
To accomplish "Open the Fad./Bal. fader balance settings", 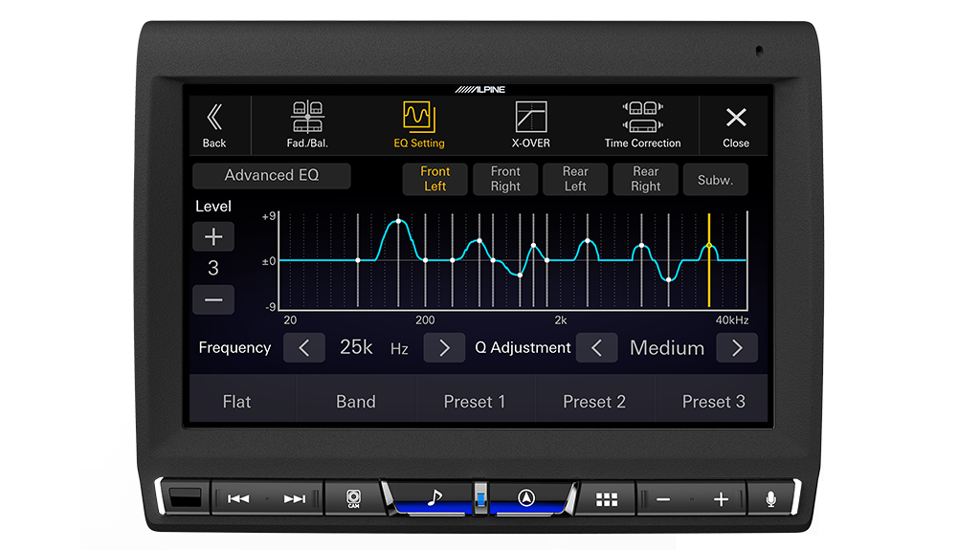I will coord(307,125).
